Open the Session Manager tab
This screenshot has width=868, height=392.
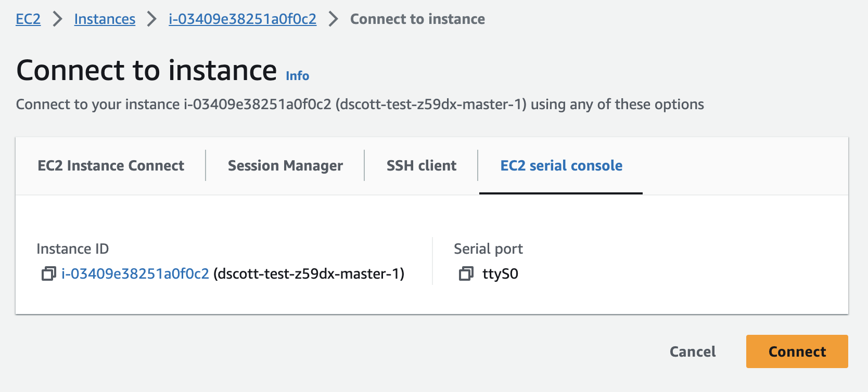click(285, 165)
